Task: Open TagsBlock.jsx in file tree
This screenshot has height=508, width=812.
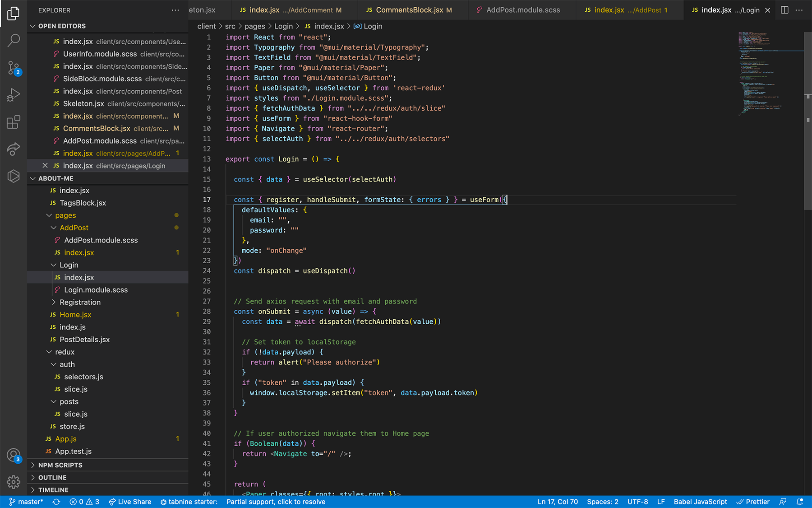Action: 108,203
